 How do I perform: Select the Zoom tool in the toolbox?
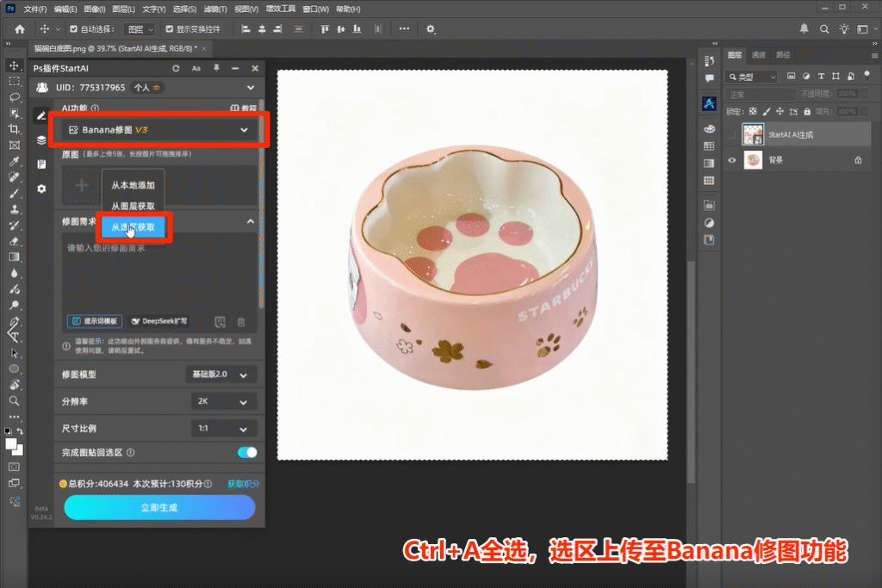tap(14, 401)
